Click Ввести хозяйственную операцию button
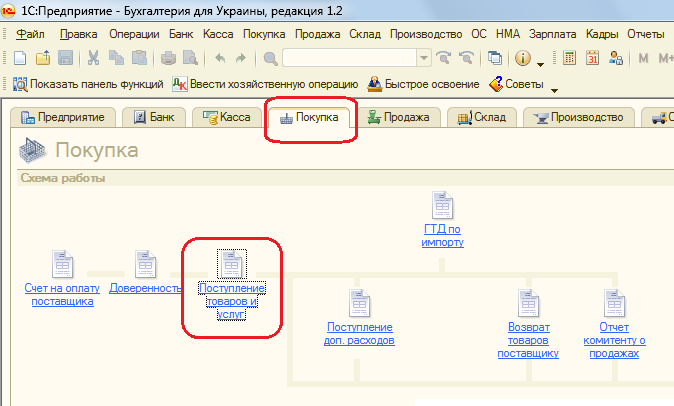This screenshot has height=406, width=674. tap(265, 84)
